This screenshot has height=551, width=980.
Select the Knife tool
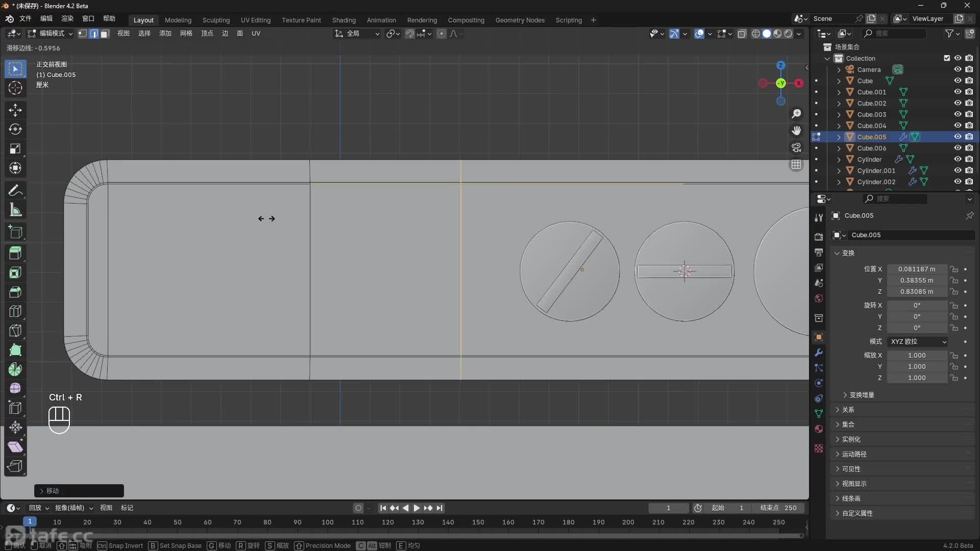click(15, 331)
